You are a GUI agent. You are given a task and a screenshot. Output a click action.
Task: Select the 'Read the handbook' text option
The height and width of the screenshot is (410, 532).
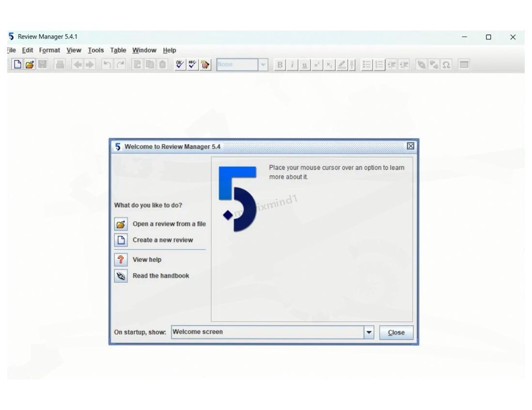tap(161, 276)
